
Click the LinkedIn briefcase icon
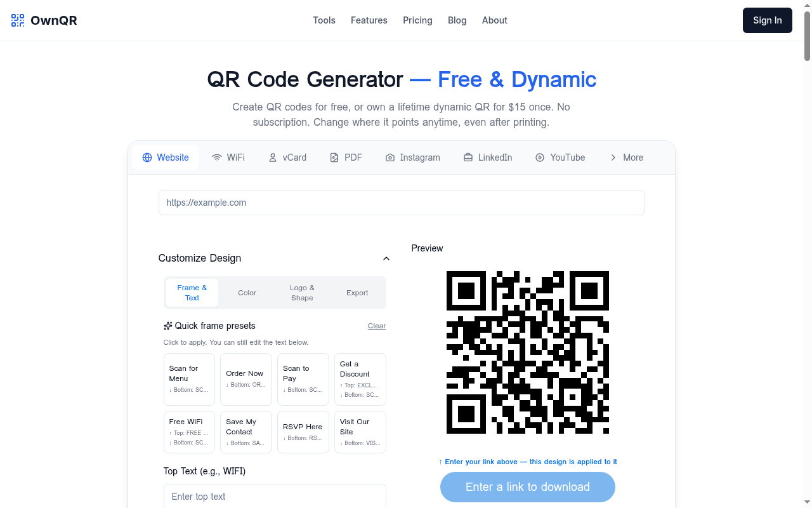[468, 157]
